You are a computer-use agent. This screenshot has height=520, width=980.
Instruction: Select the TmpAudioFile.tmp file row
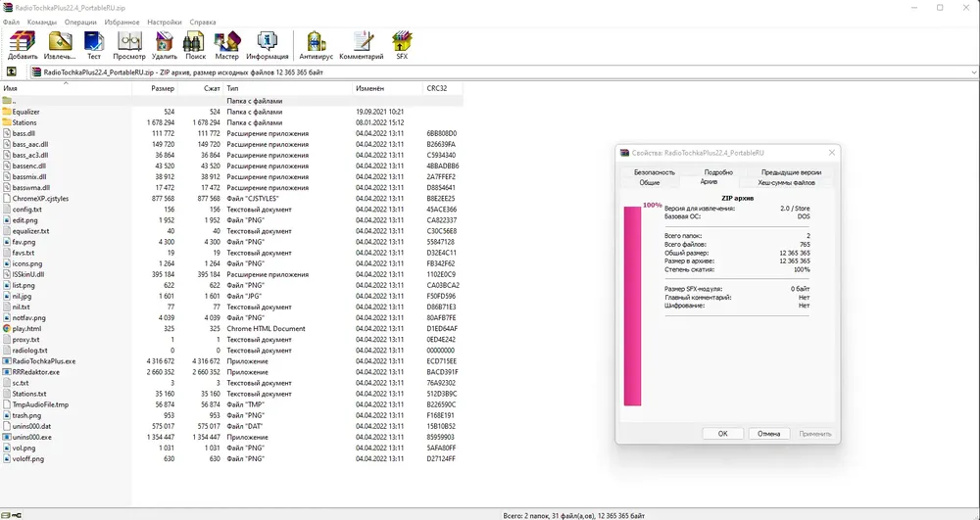(x=231, y=404)
